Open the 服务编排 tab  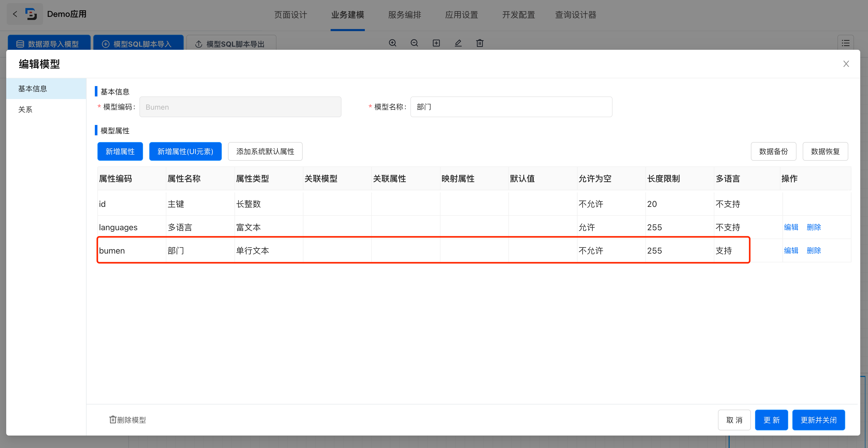pos(405,15)
